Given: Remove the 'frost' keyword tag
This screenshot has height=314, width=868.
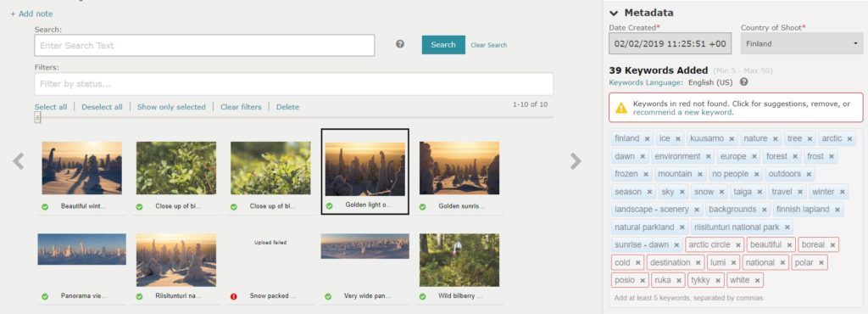Looking at the screenshot, I should (831, 157).
